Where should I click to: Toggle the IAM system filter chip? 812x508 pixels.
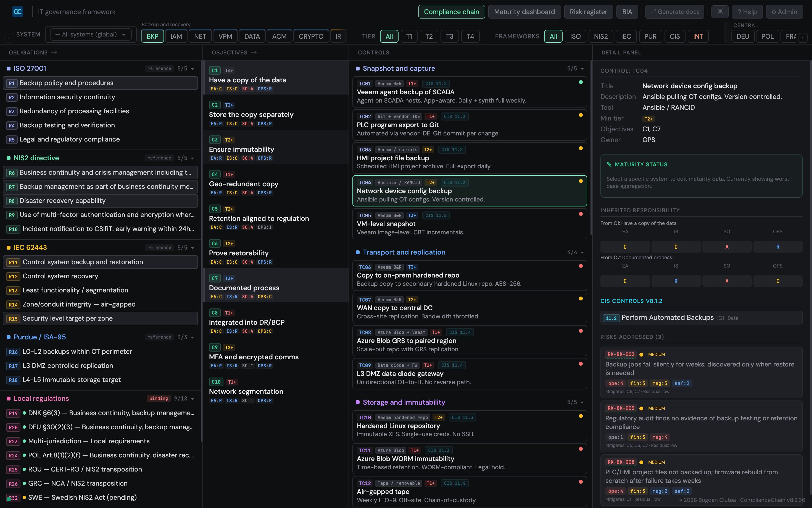(x=176, y=36)
